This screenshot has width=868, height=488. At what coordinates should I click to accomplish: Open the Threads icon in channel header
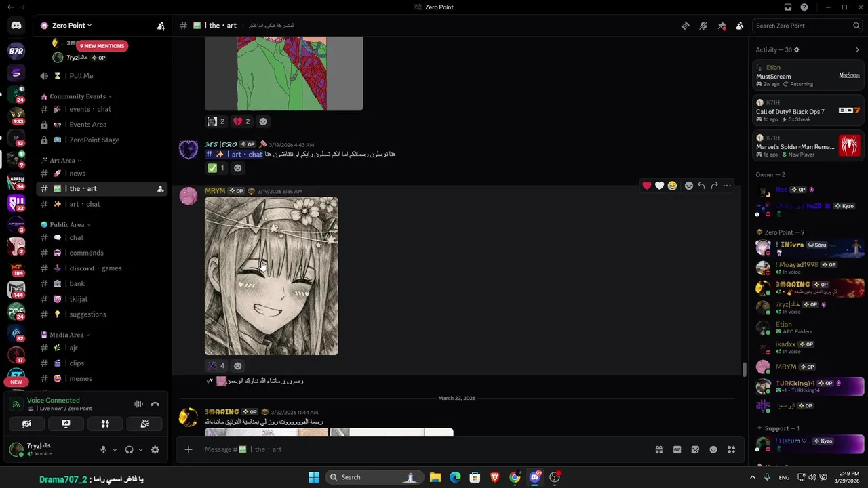pyautogui.click(x=686, y=26)
